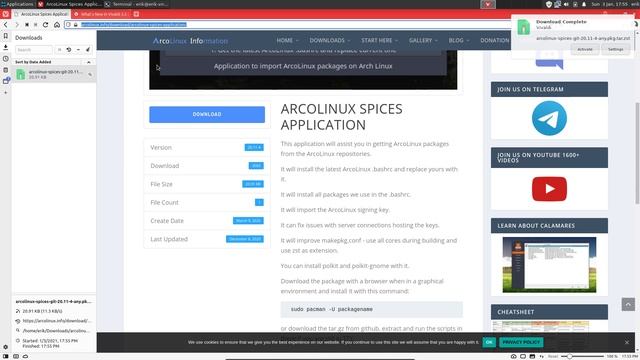Image resolution: width=640 pixels, height=360 pixels.
Task: Open the PRIVACY POLICY button
Action: [521, 342]
